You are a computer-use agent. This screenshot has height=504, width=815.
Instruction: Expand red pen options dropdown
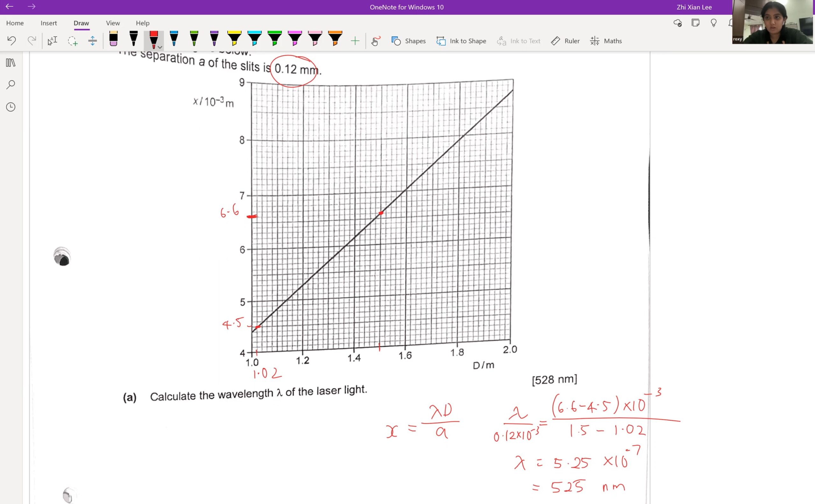coord(160,47)
